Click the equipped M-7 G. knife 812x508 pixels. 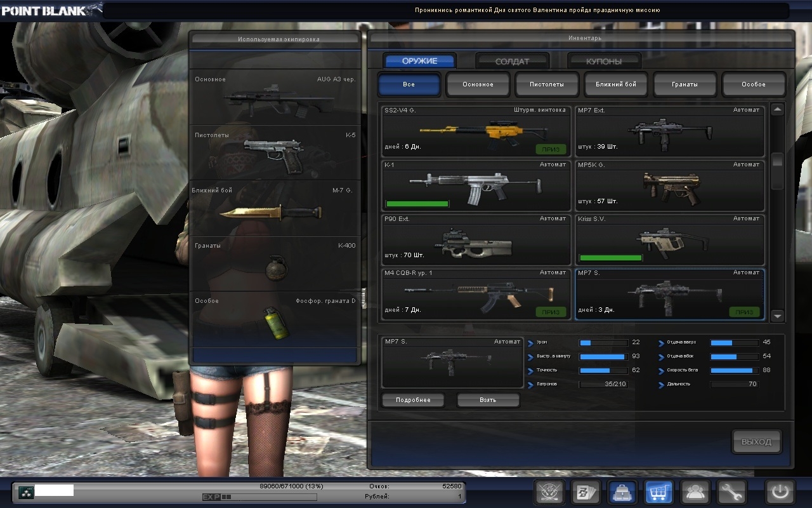275,208
